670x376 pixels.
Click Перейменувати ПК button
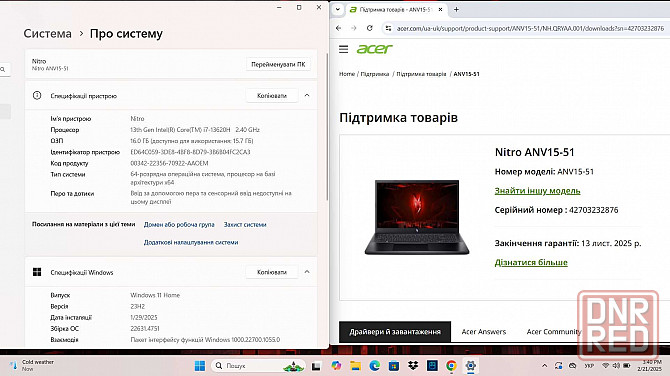(x=278, y=65)
